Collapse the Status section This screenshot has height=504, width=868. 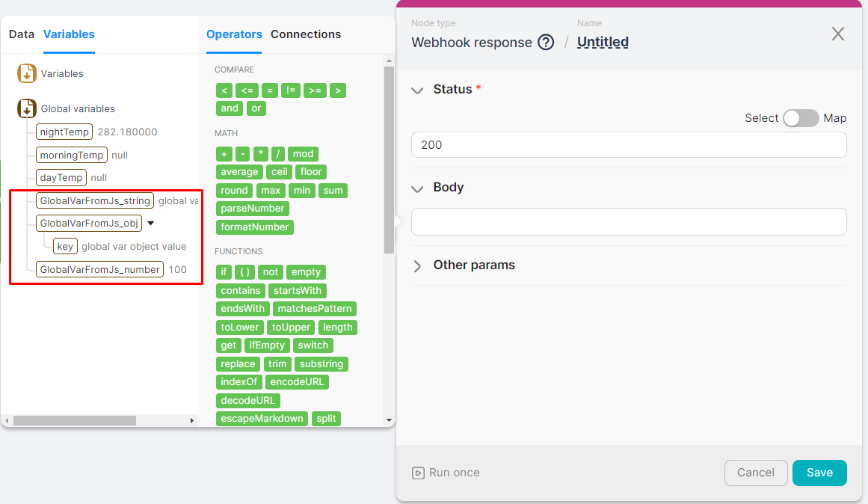click(x=417, y=90)
